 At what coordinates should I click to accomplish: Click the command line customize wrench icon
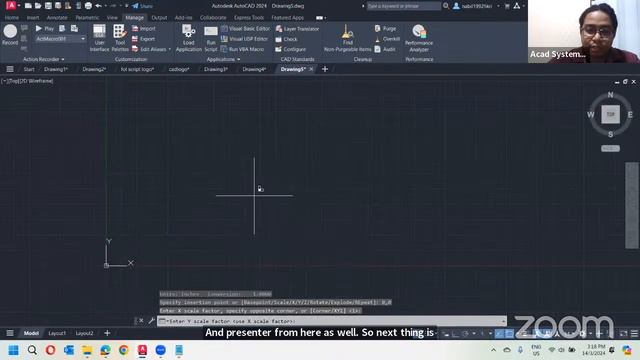tap(151, 321)
